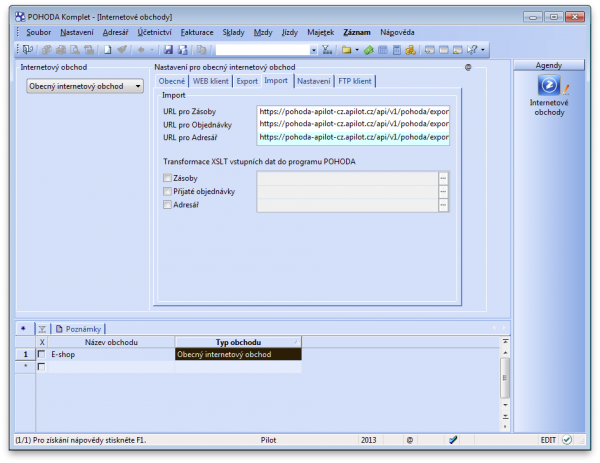600x463 pixels.
Task: Click the URL pro Objednávky input field
Action: click(353, 124)
